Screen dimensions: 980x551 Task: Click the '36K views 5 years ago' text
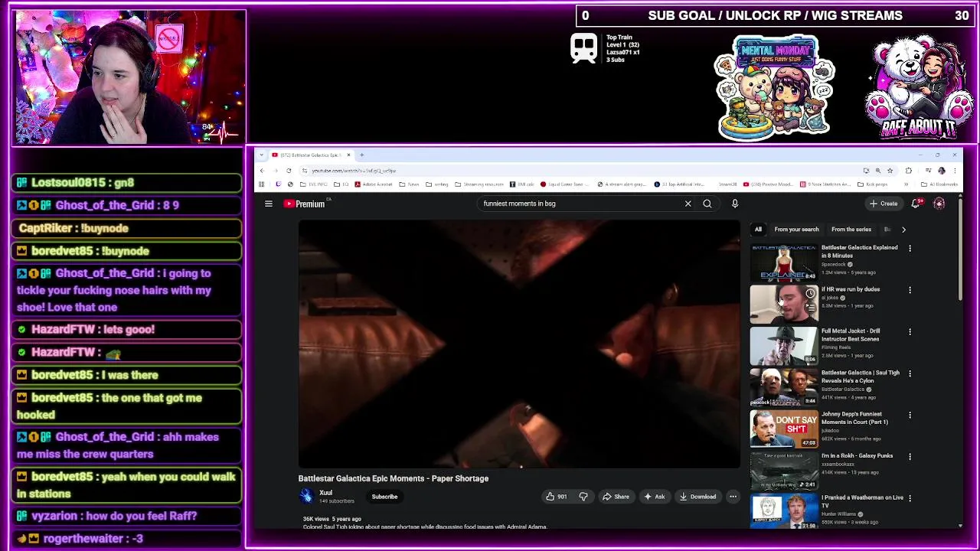click(332, 519)
